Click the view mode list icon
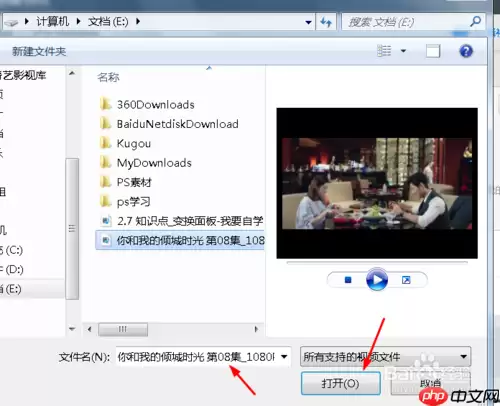Viewport: 500px width, 406px height. pyautogui.click(x=384, y=51)
